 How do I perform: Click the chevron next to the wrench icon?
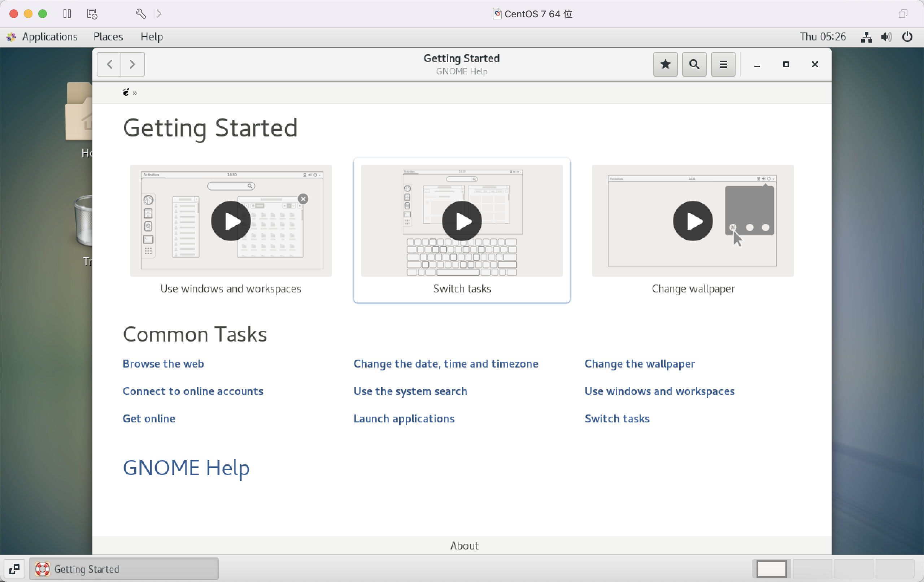159,14
